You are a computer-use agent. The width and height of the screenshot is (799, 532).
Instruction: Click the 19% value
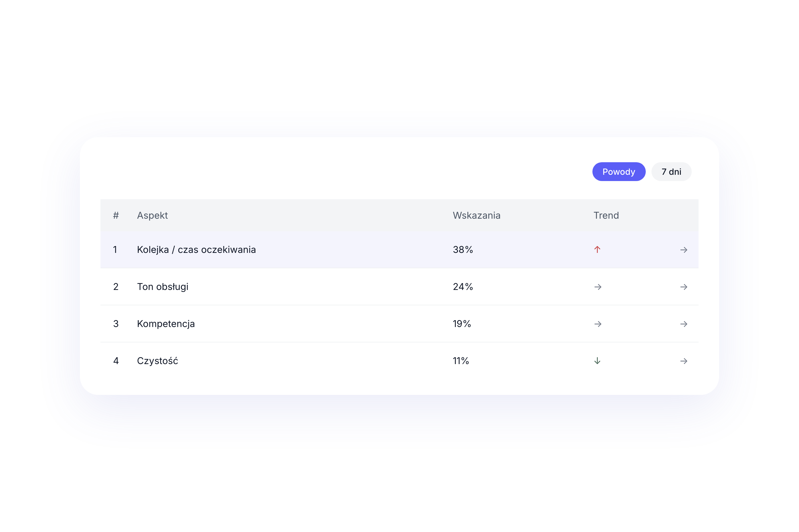461,324
